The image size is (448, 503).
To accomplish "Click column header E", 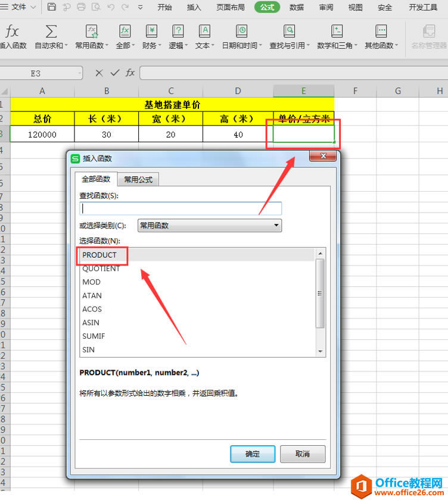I will click(x=303, y=91).
